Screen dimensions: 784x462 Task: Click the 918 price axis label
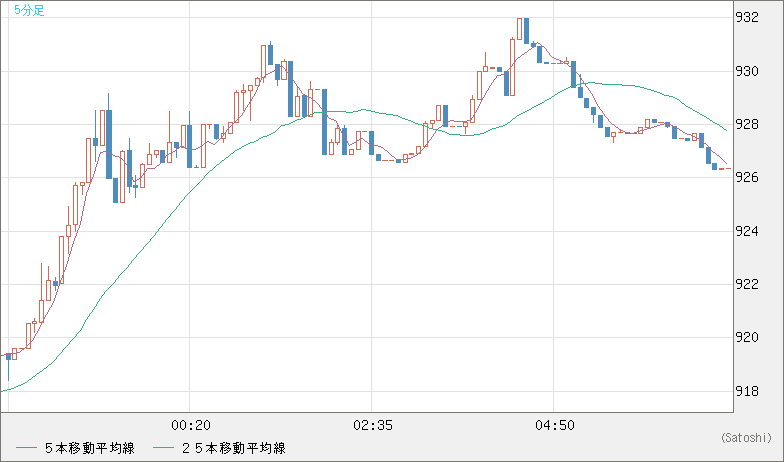coord(746,392)
